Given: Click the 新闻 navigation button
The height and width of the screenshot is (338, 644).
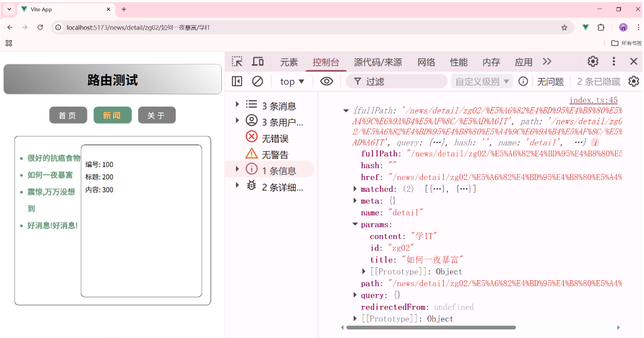Looking at the screenshot, I should tap(113, 115).
